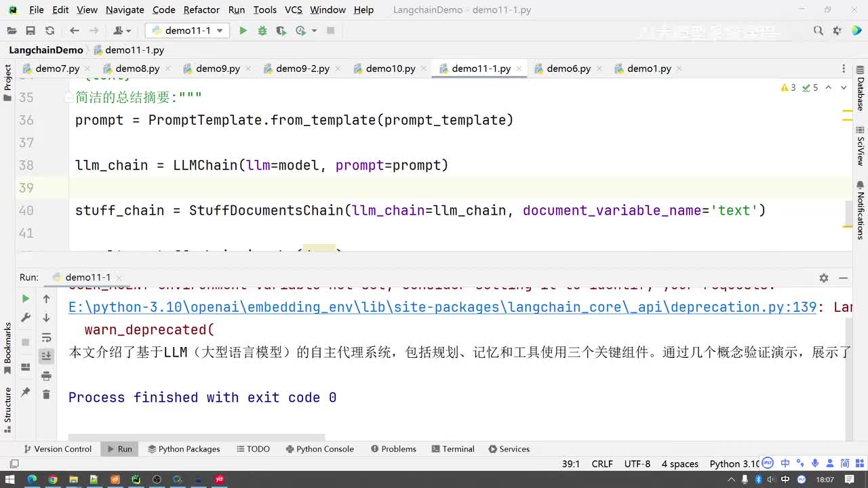This screenshot has height=488, width=868.
Task: Open the run configuration dropdown demo11-1
Action: pyautogui.click(x=187, y=30)
